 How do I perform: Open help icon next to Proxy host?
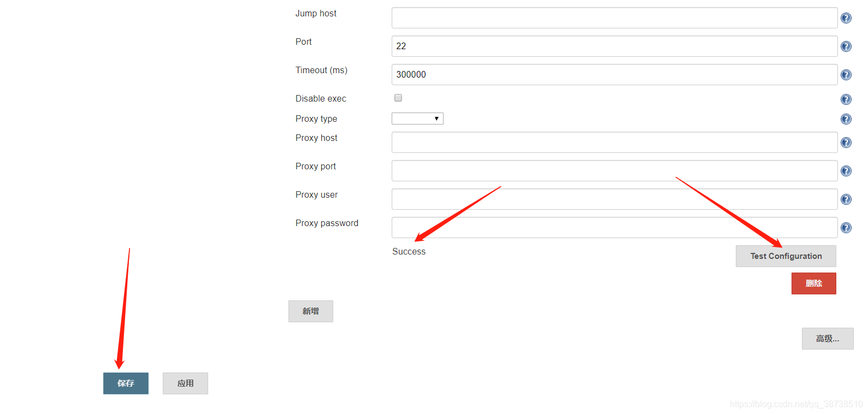point(846,143)
